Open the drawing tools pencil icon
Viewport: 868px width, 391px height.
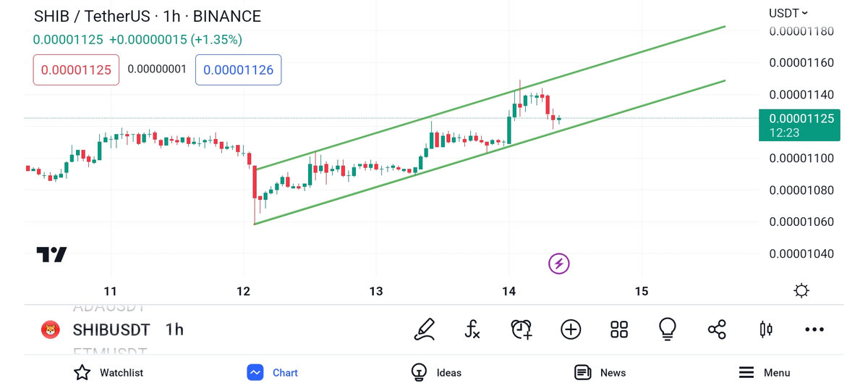[x=425, y=329]
